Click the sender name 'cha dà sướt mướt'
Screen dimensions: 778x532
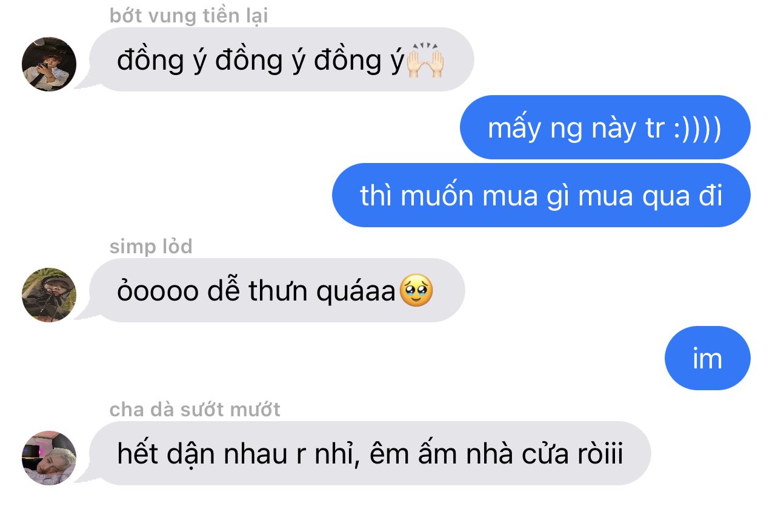194,410
